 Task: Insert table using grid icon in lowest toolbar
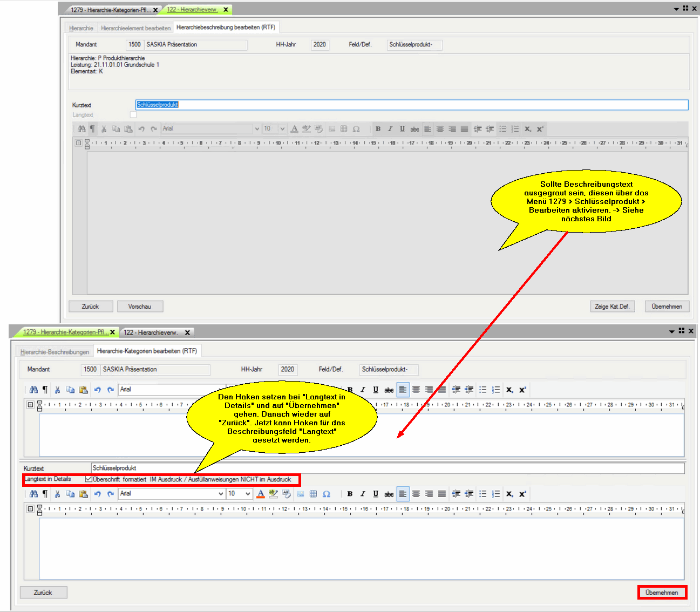coord(314,494)
